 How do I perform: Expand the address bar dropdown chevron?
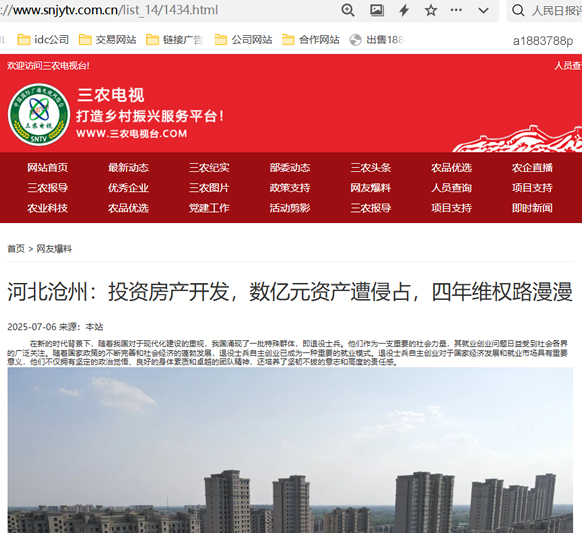483,10
